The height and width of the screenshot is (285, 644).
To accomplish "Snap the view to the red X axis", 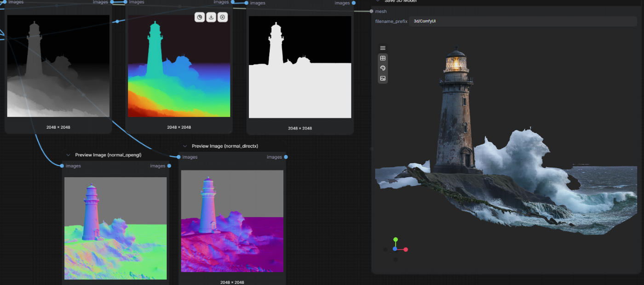I will [x=406, y=250].
